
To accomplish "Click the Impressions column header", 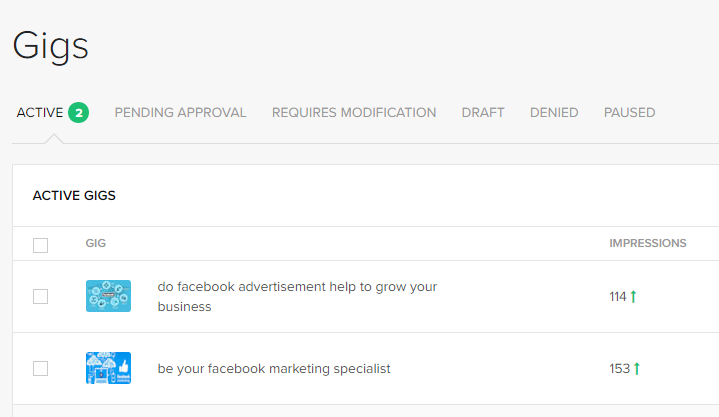I will [x=647, y=243].
